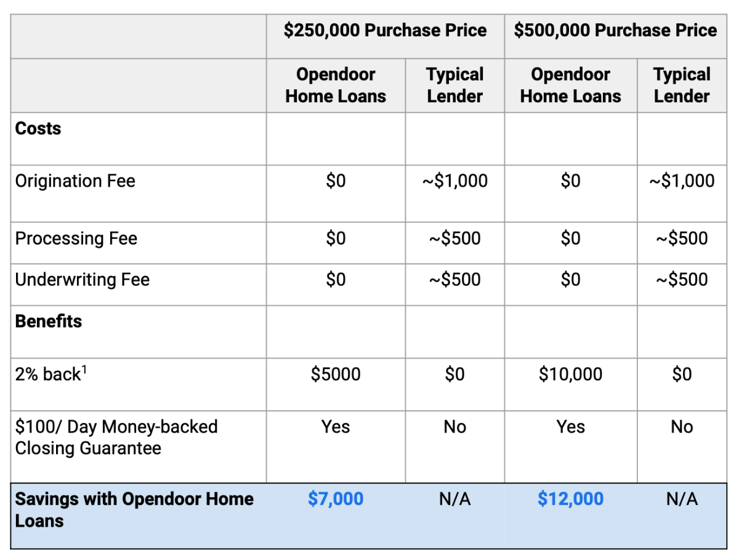Image resolution: width=739 pixels, height=560 pixels.
Task: Click the $500,000 Purchase Price header
Action: 615,31
